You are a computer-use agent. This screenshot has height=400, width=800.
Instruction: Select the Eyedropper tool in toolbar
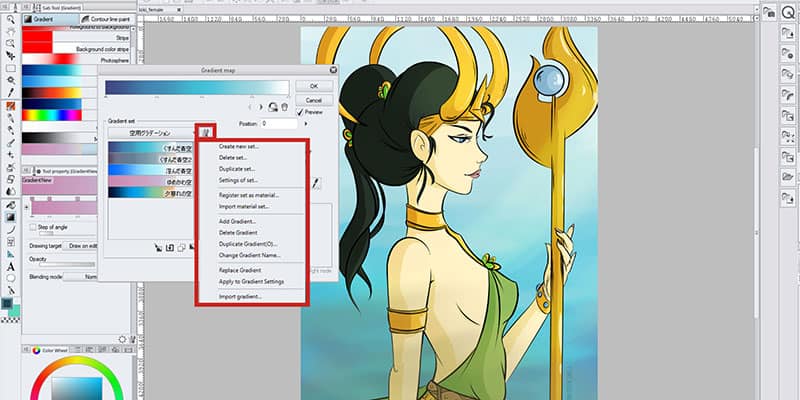pos(11,93)
